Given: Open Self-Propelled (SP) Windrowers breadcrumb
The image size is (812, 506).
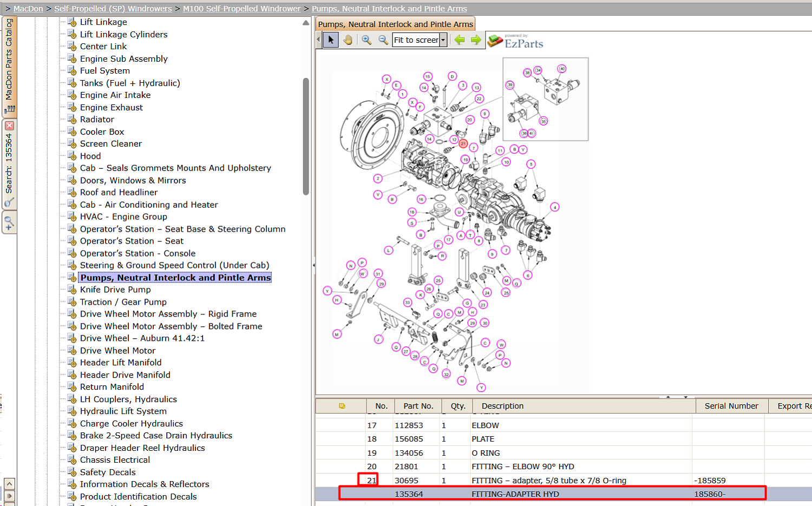Looking at the screenshot, I should click(113, 9).
